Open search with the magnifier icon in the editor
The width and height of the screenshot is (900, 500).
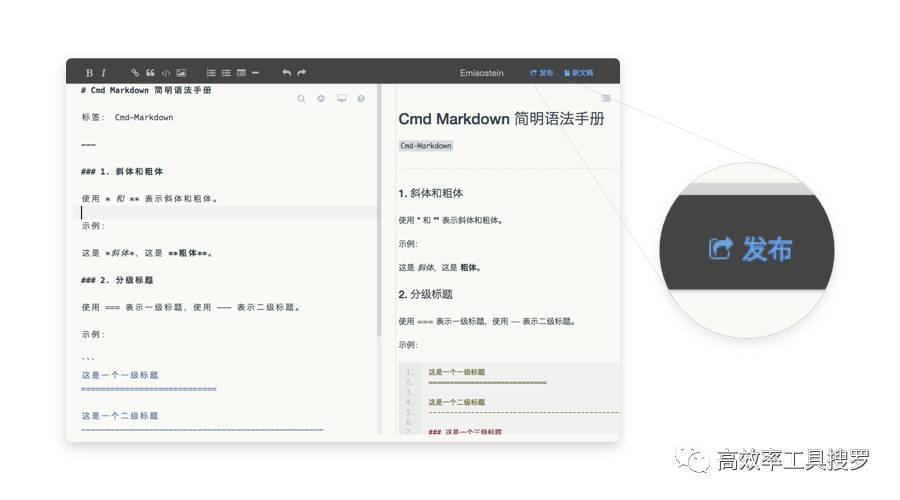click(301, 99)
